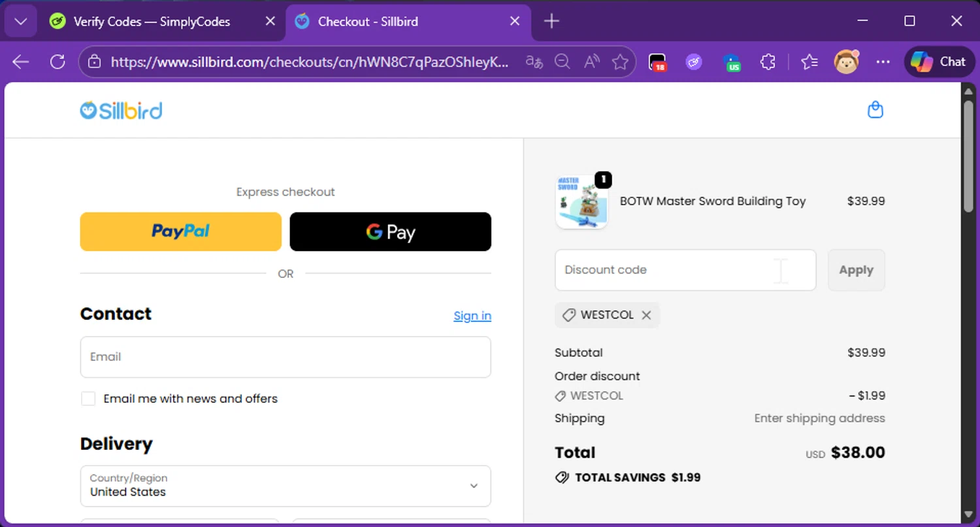Click the Discount code input field
This screenshot has height=527, width=980.
click(685, 270)
